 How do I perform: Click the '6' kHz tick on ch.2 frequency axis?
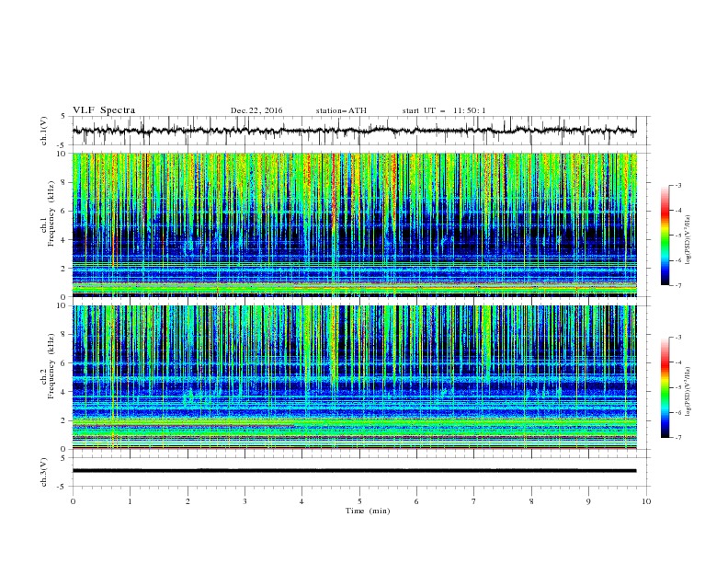[64, 363]
